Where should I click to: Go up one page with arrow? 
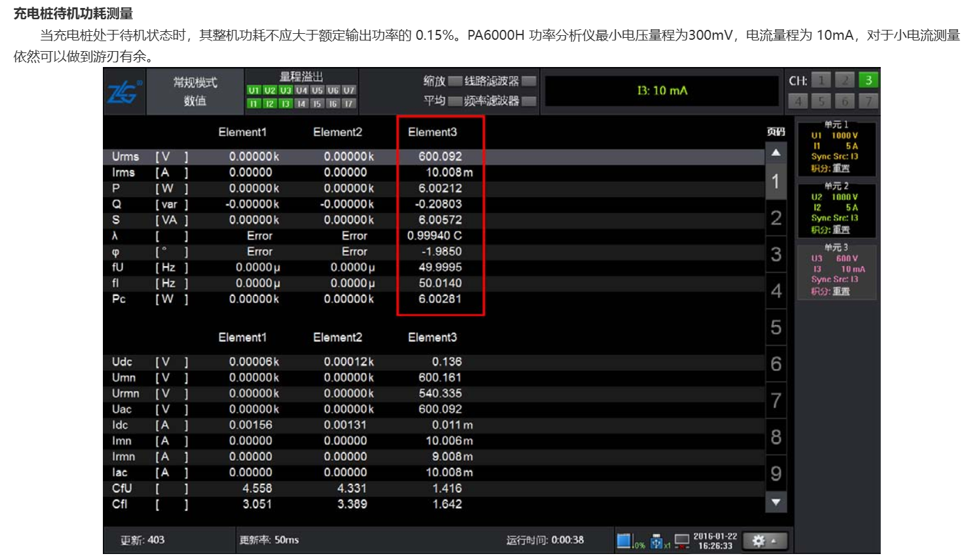776,153
